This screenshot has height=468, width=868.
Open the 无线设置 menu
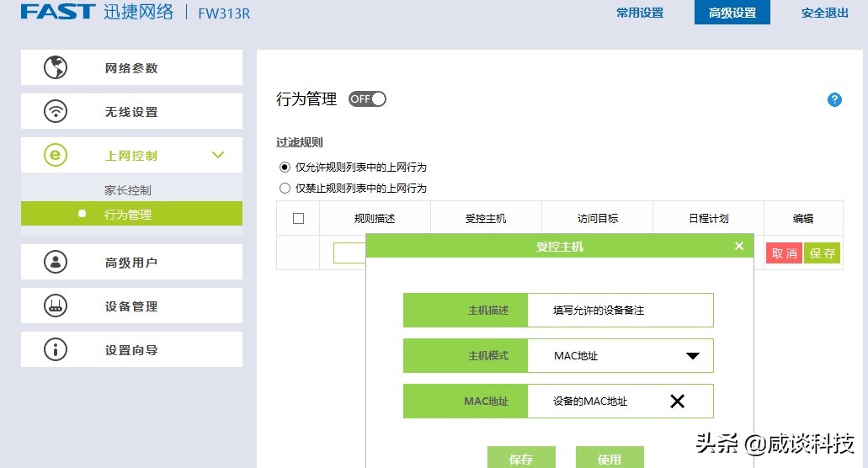point(131,111)
